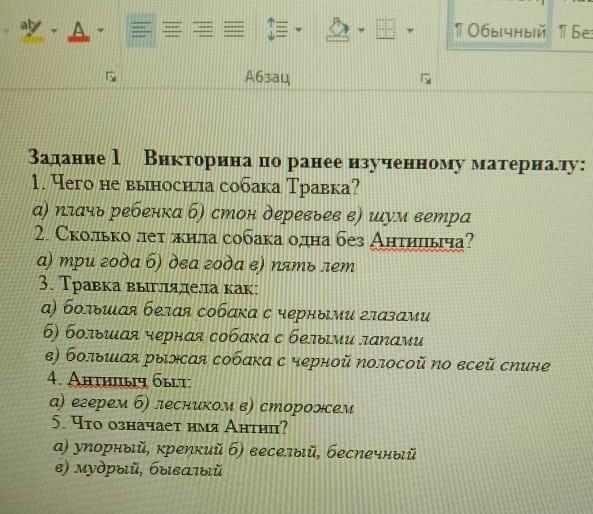Screen dimensions: 593x514
Task: Justify paragraph text
Action: pyautogui.click(x=234, y=30)
